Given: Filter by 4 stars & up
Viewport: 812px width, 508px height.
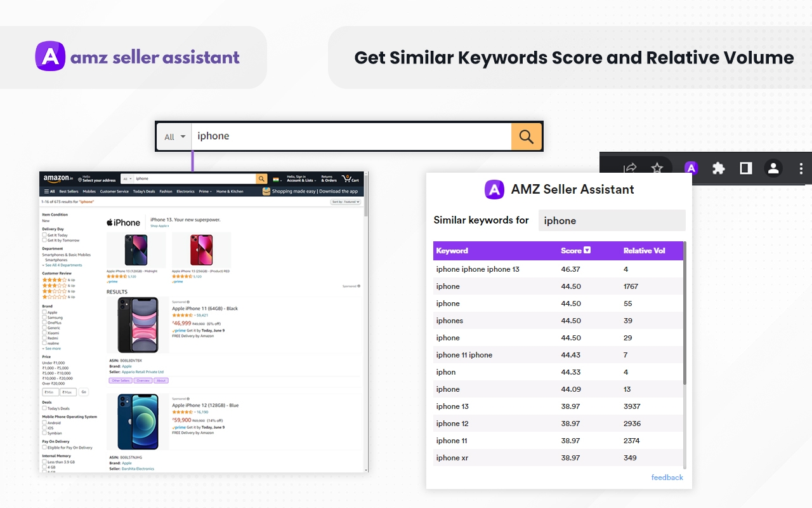Looking at the screenshot, I should (58, 279).
